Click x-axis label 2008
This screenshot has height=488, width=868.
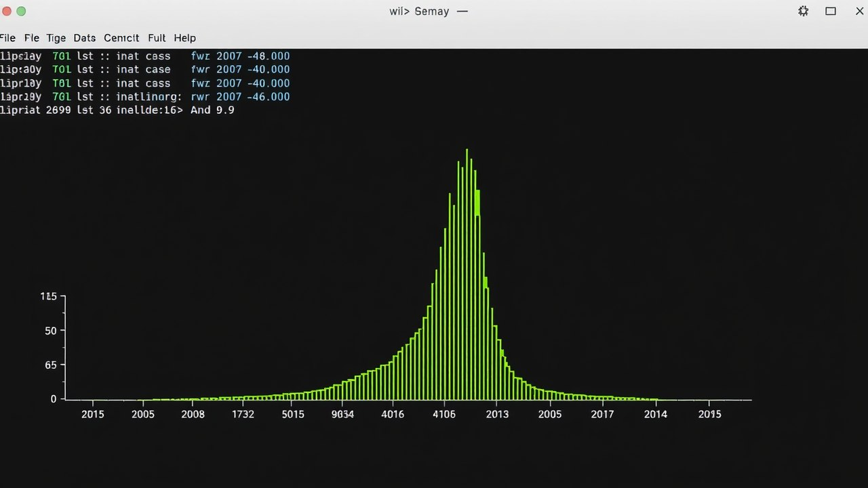click(193, 414)
